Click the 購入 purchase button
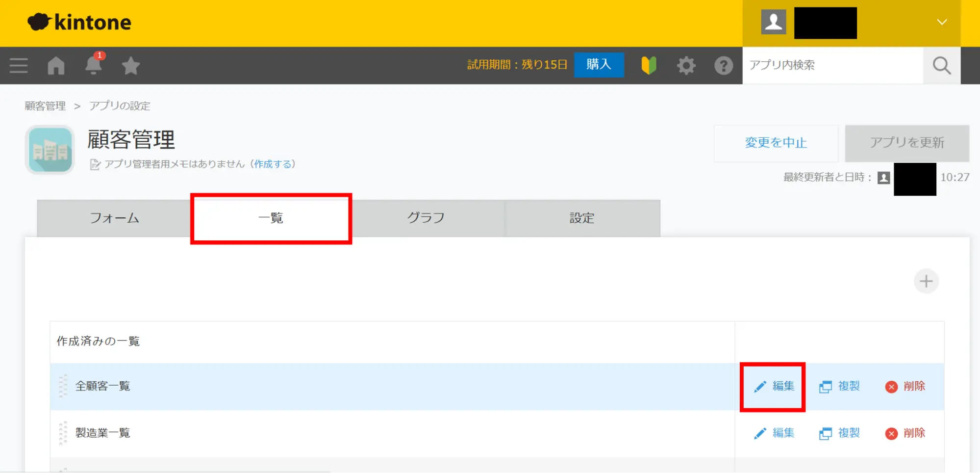980x473 pixels. click(599, 65)
